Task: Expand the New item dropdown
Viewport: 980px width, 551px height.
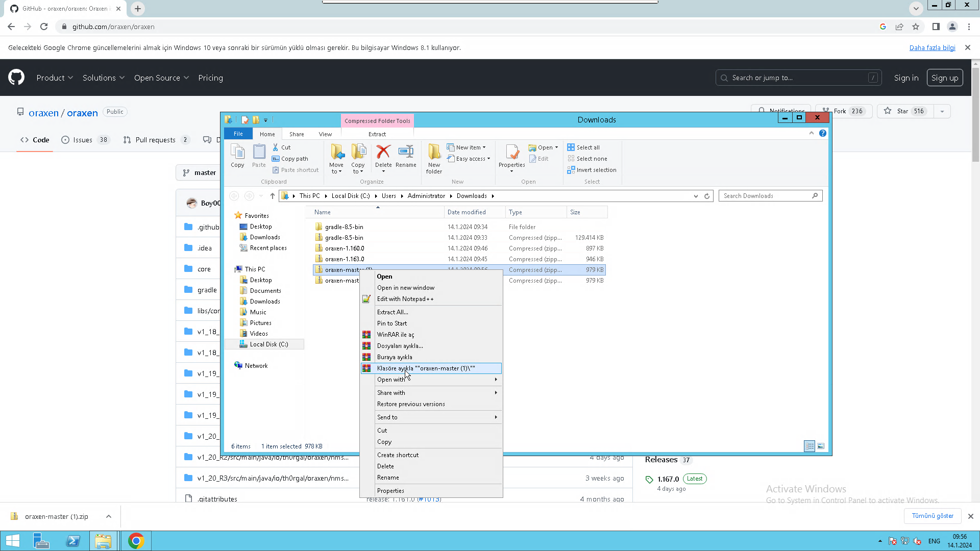Action: (467, 147)
